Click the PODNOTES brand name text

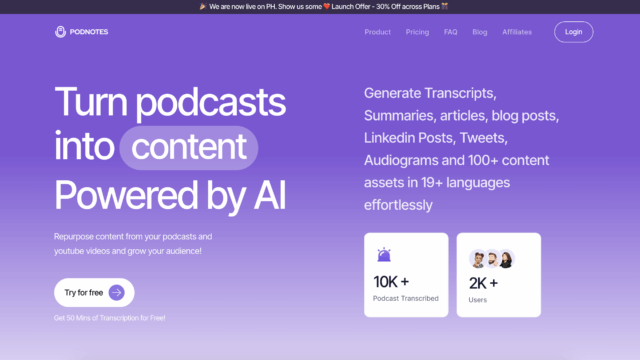[89, 32]
